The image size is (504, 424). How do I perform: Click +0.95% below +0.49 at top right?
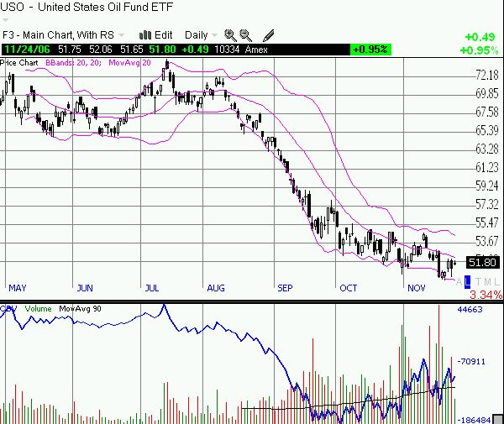point(479,50)
